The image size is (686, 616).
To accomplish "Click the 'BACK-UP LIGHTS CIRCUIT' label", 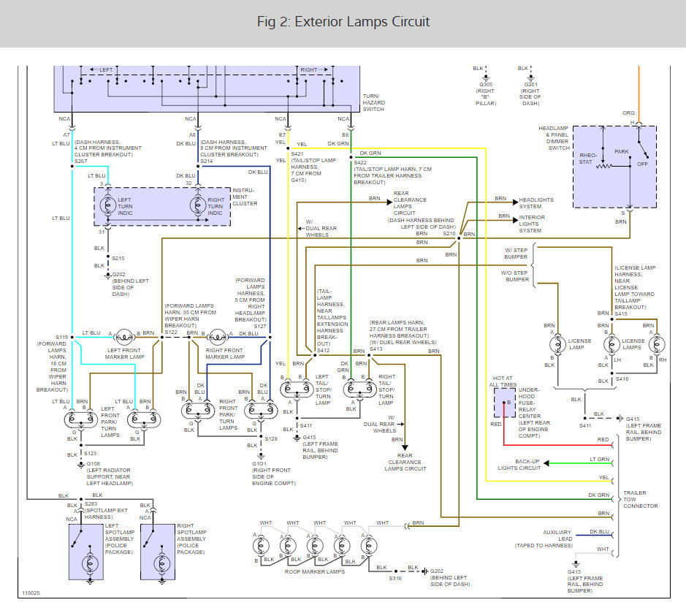I will pyautogui.click(x=519, y=465).
